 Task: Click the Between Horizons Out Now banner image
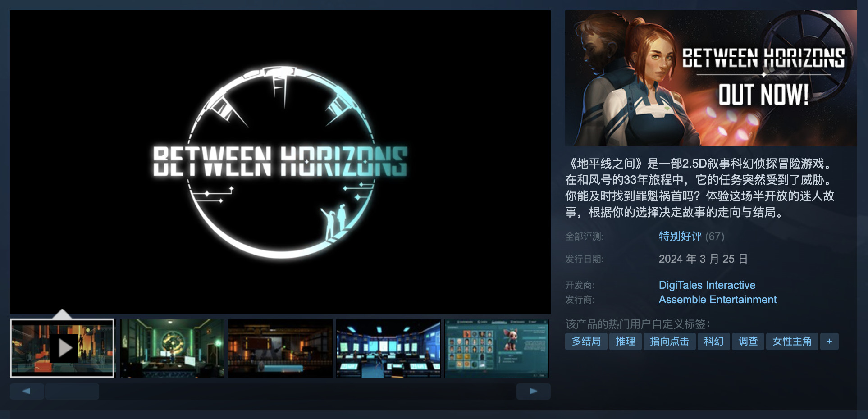[x=711, y=78]
